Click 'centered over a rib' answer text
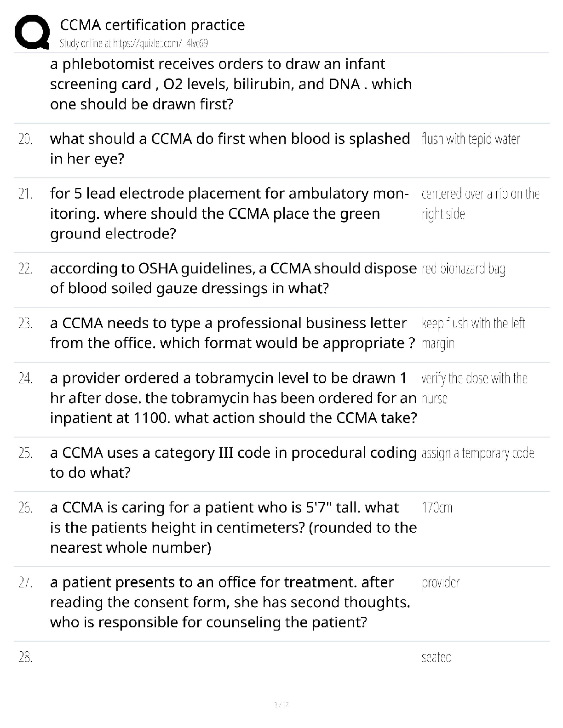This screenshot has width=563, height=728. pos(480,204)
